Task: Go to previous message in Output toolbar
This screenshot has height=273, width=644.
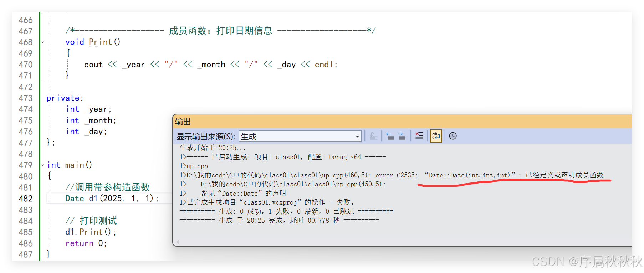Action: tap(390, 136)
